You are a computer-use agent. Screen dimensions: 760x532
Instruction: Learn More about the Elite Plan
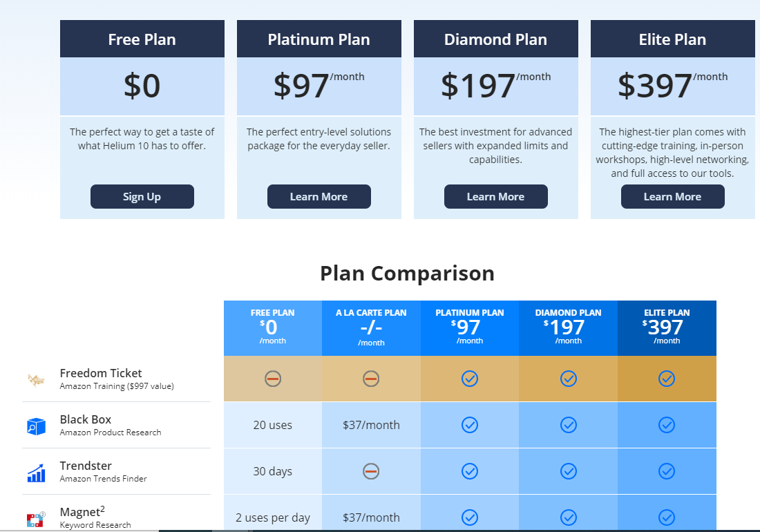pos(673,197)
